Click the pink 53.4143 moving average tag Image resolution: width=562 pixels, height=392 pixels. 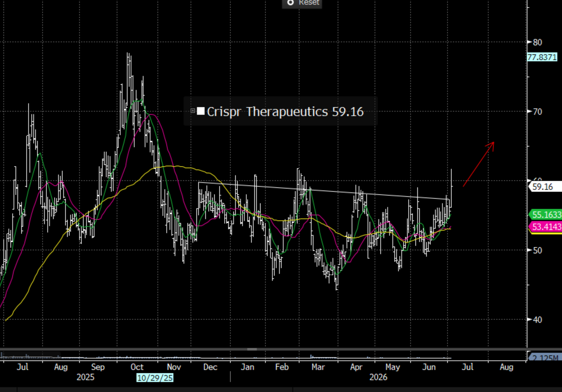(545, 227)
